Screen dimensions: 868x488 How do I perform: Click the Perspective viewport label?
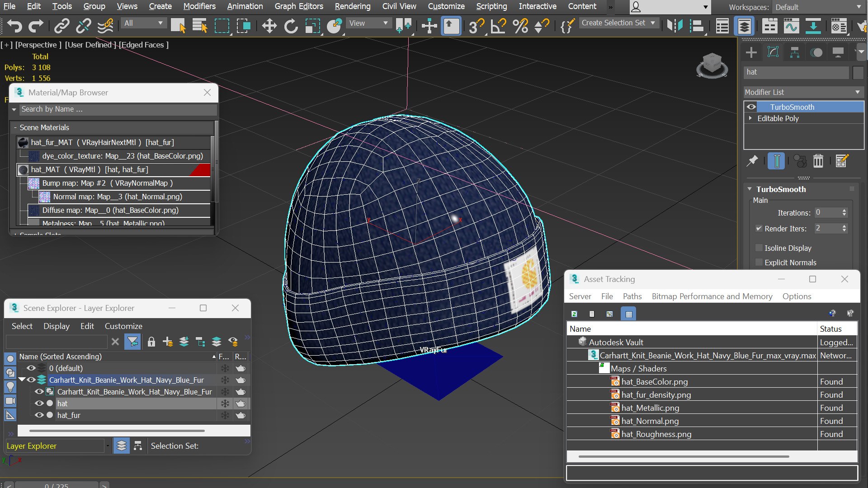pyautogui.click(x=38, y=45)
